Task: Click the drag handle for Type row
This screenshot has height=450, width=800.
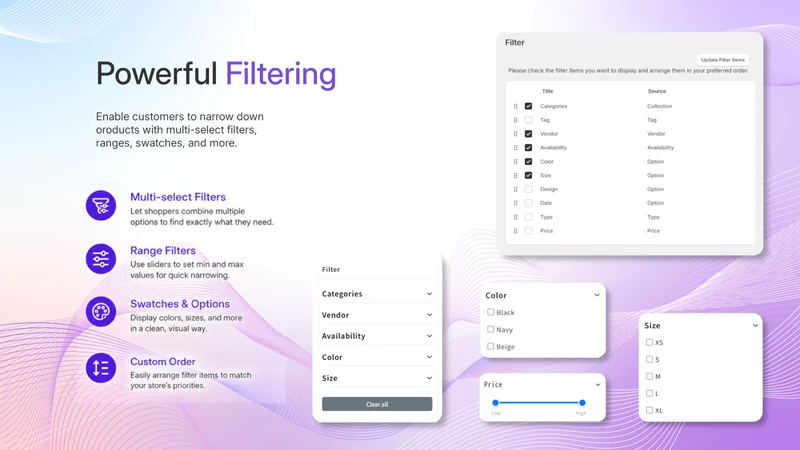Action: point(515,217)
